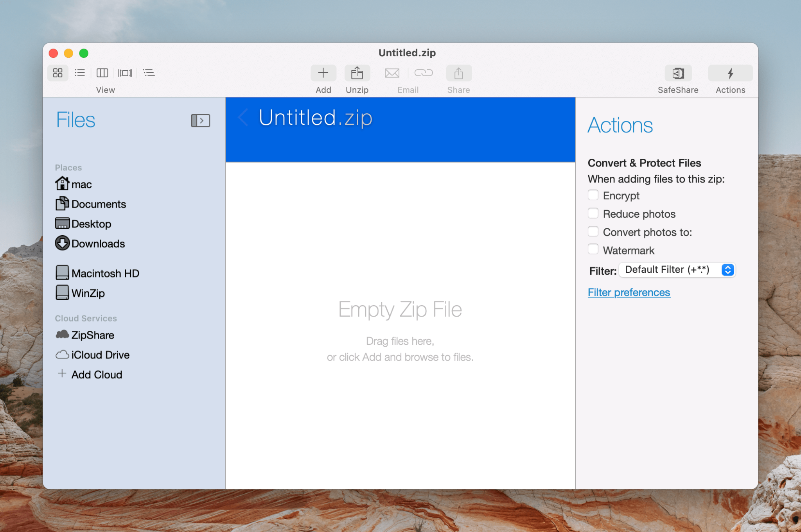Check Convert photos to option

click(593, 231)
